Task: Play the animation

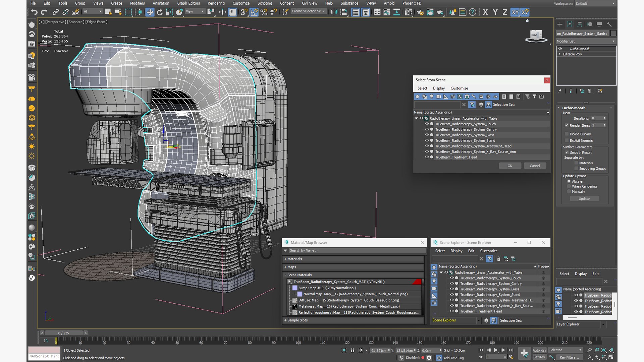Action: click(495, 350)
